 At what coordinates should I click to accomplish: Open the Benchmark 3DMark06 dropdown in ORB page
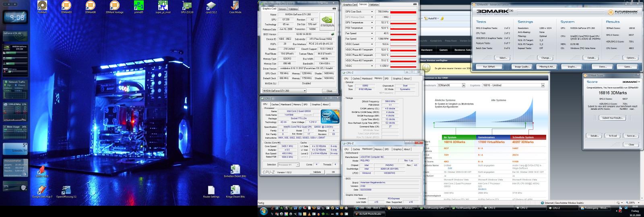(451, 85)
